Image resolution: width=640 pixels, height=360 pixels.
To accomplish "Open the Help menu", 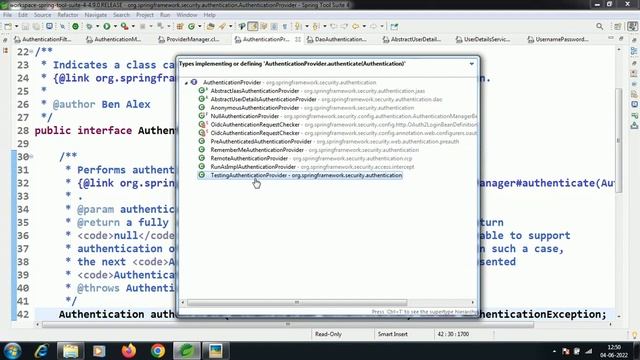I will coord(209,15).
